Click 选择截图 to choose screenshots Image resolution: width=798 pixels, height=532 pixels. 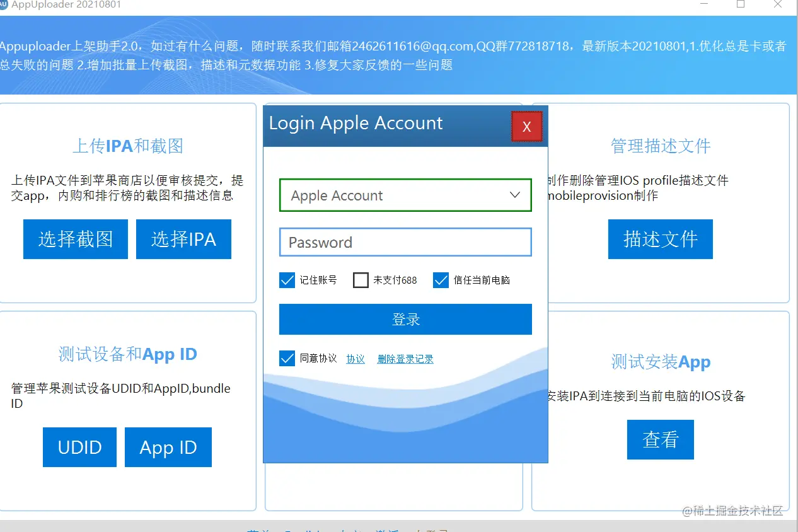pos(75,239)
